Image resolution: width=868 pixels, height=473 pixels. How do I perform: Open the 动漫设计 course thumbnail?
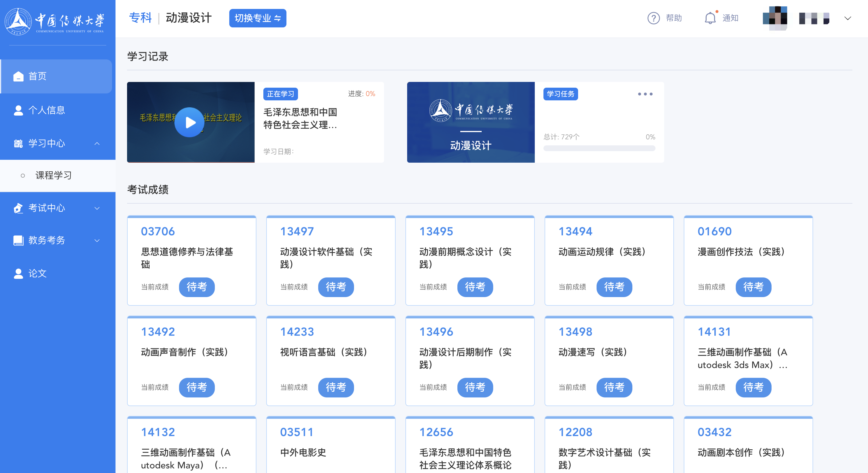470,122
